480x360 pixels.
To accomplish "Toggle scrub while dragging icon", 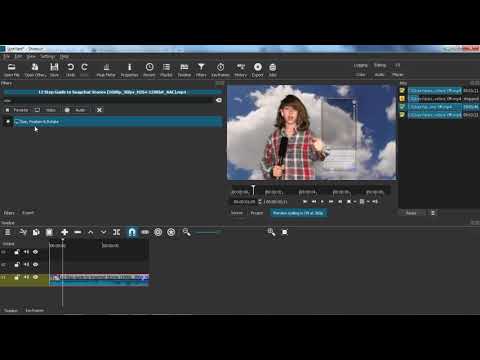I will click(x=145, y=232).
